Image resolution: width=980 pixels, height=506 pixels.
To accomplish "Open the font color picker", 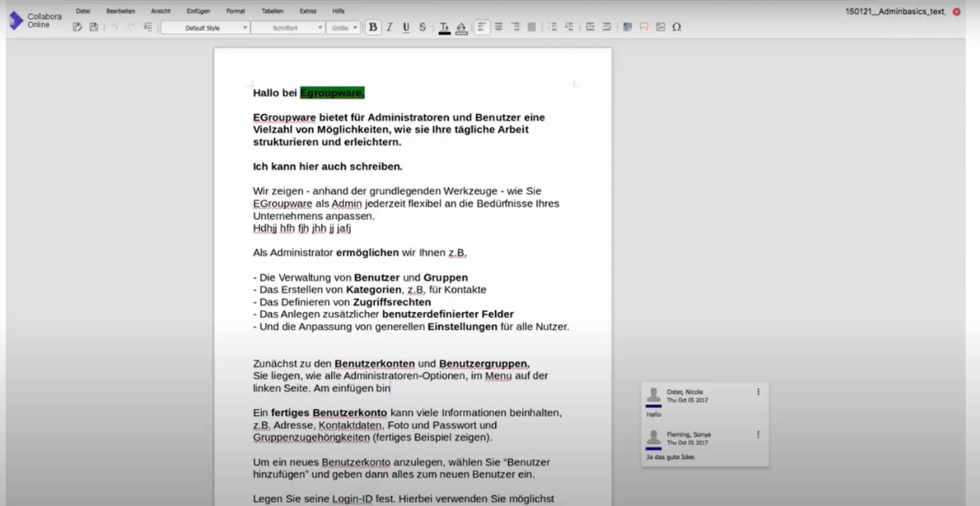I will click(x=444, y=27).
